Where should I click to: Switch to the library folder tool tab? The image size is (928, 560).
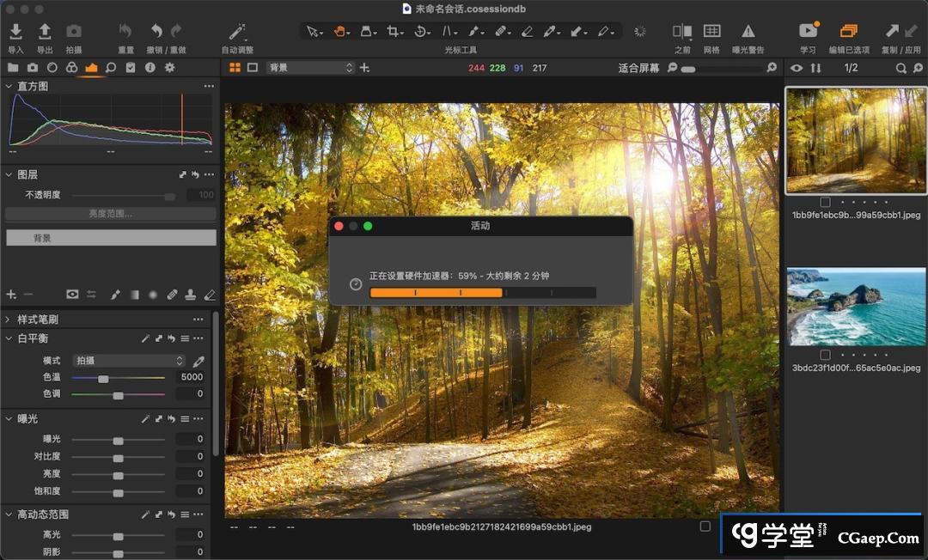pos(13,67)
